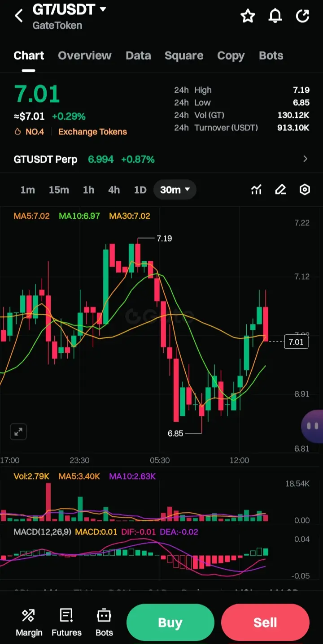Tap the 24h Vol (GT) 130.12K value
Viewport: 323px width, 644px height.
click(x=293, y=115)
